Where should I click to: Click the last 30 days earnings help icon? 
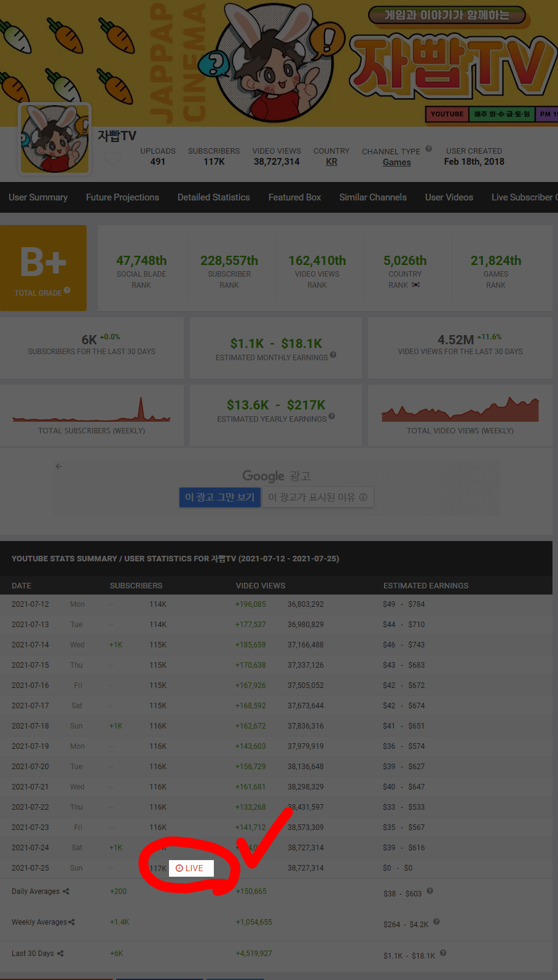click(443, 953)
